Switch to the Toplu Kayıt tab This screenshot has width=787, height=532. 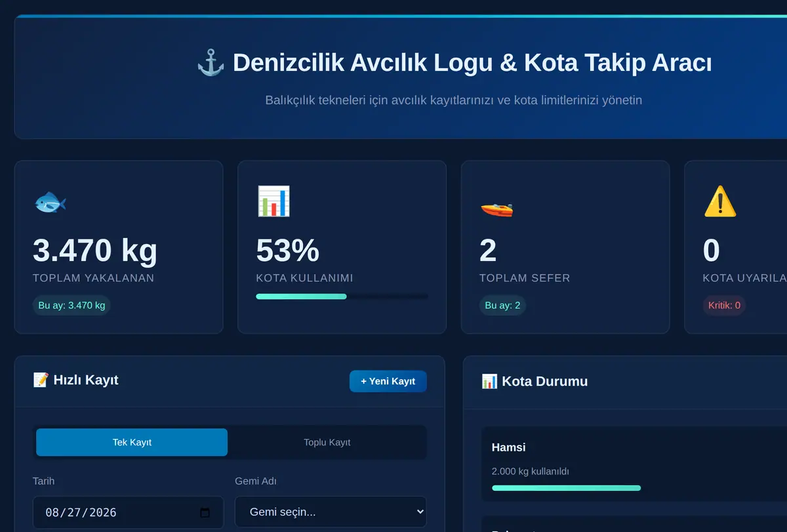click(x=327, y=442)
